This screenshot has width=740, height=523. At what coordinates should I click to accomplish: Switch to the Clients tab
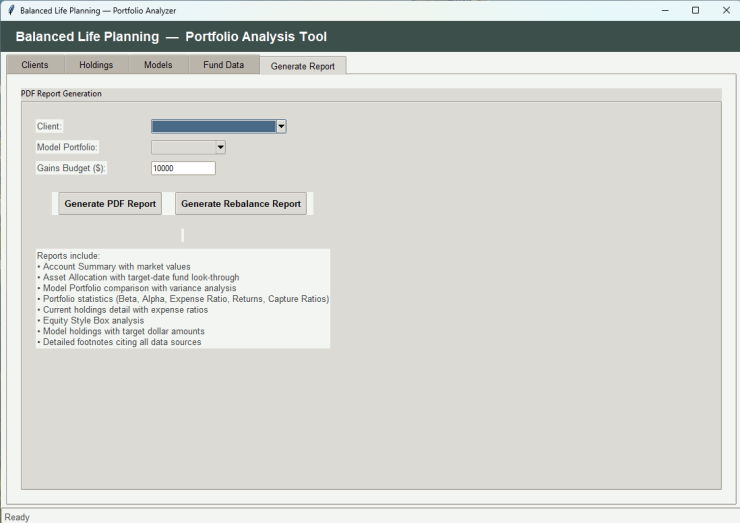[35, 65]
